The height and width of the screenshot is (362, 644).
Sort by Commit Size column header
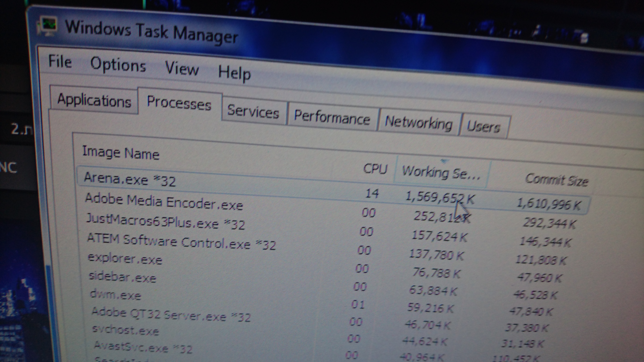[x=556, y=180]
